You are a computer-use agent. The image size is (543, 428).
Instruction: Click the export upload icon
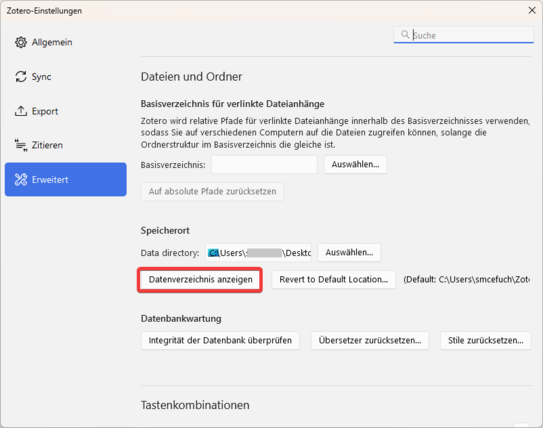click(x=21, y=111)
